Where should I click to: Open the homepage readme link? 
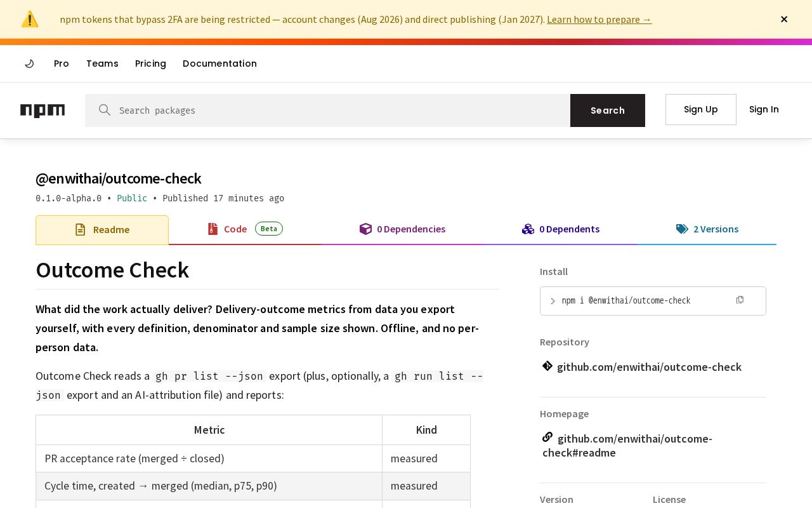pyautogui.click(x=627, y=445)
